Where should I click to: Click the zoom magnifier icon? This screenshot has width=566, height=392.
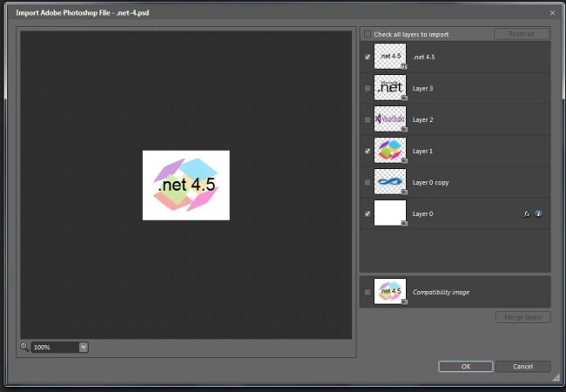(x=24, y=348)
